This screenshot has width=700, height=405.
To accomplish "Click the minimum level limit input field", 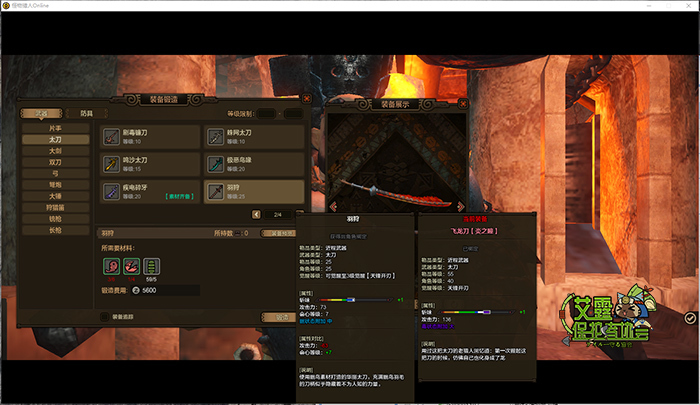I will 266,114.
